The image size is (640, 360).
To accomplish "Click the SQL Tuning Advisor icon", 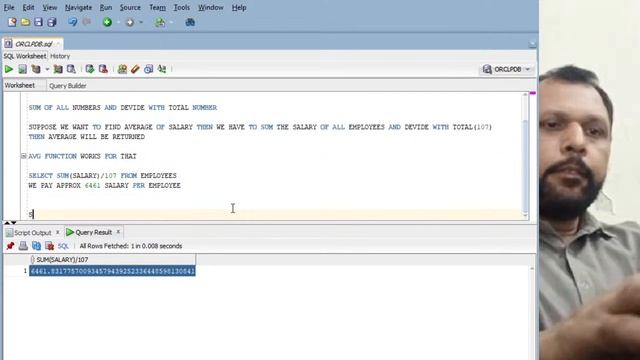I will click(71, 69).
